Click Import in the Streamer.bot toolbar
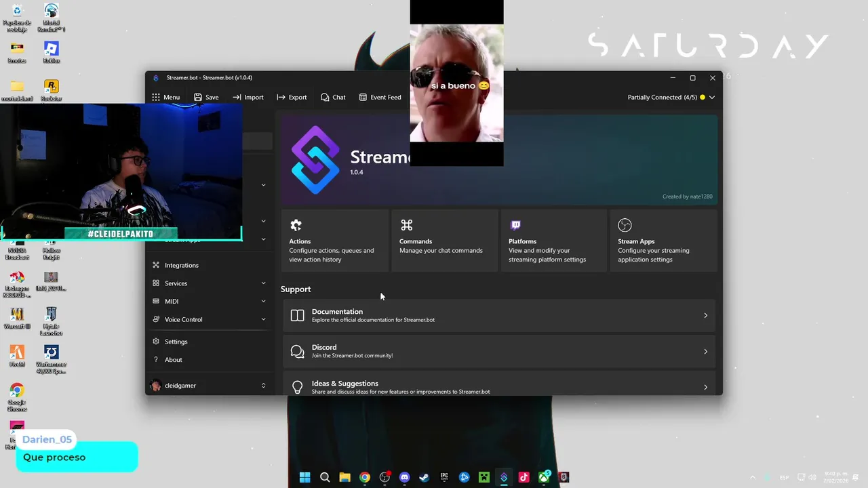Viewport: 868px width, 488px height. coord(248,98)
